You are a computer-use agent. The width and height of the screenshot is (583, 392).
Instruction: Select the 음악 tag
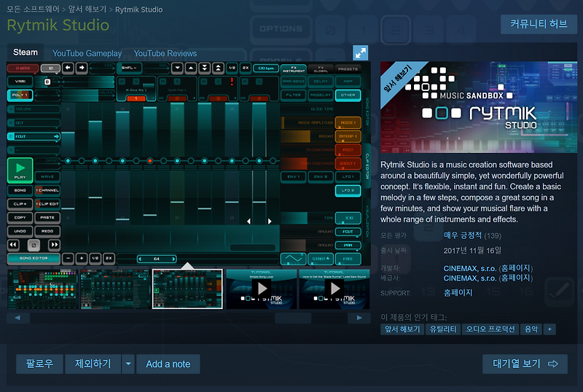coord(531,329)
